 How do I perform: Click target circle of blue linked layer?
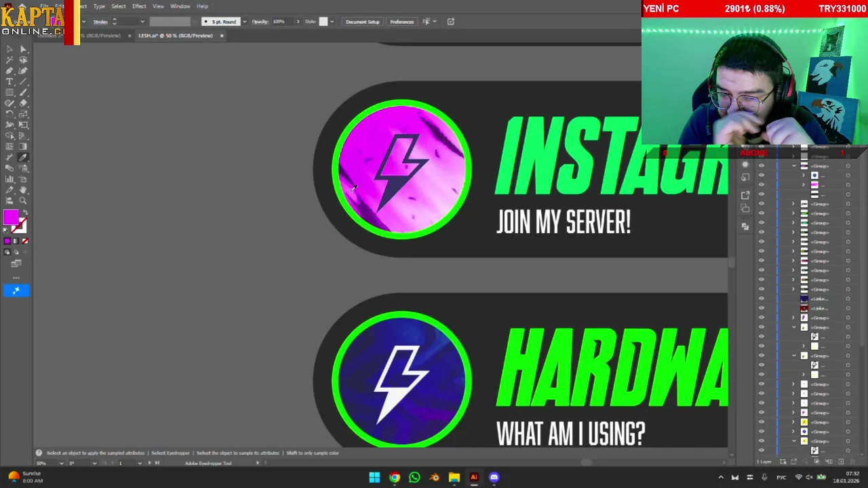(848, 299)
